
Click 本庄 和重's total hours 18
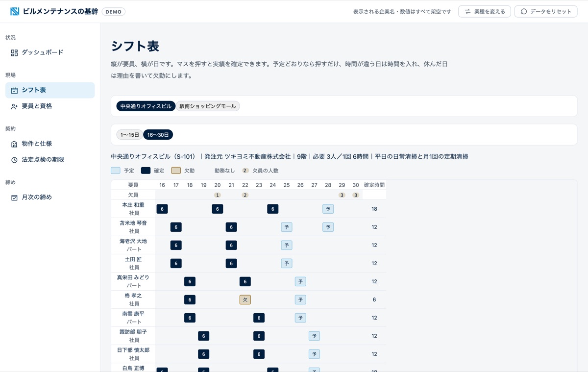tap(374, 209)
